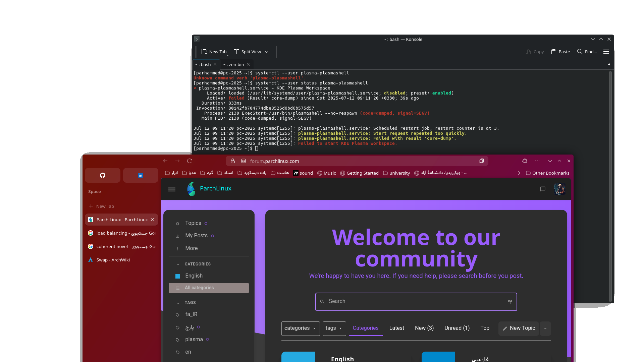Reload the forum.parchlinux.com page
Viewport: 644px width, 362px height.
pyautogui.click(x=190, y=161)
